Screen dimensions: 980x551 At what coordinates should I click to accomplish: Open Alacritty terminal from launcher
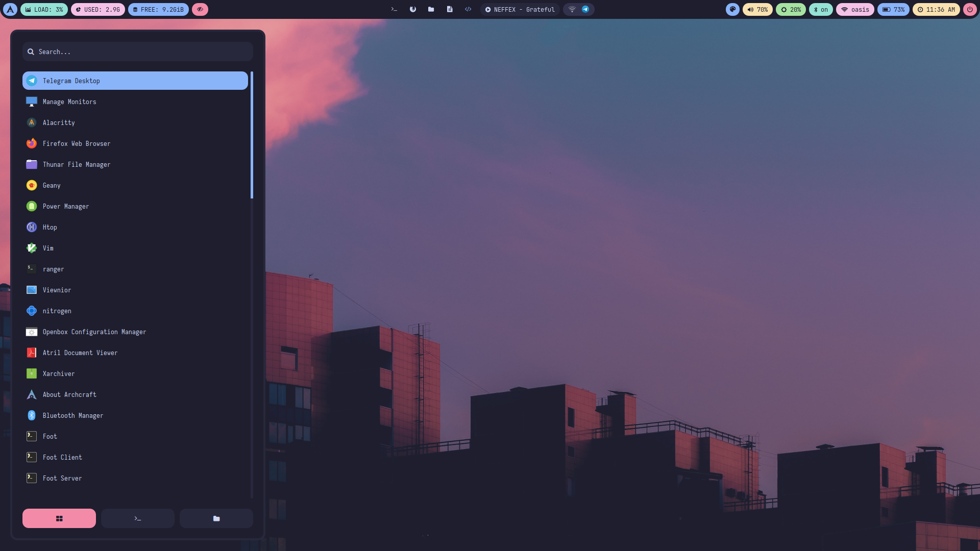[x=59, y=123]
